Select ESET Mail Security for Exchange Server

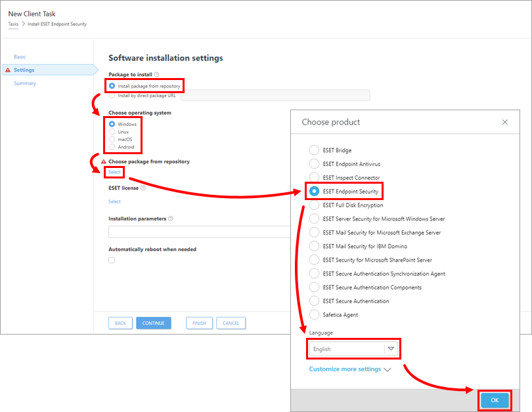click(314, 232)
